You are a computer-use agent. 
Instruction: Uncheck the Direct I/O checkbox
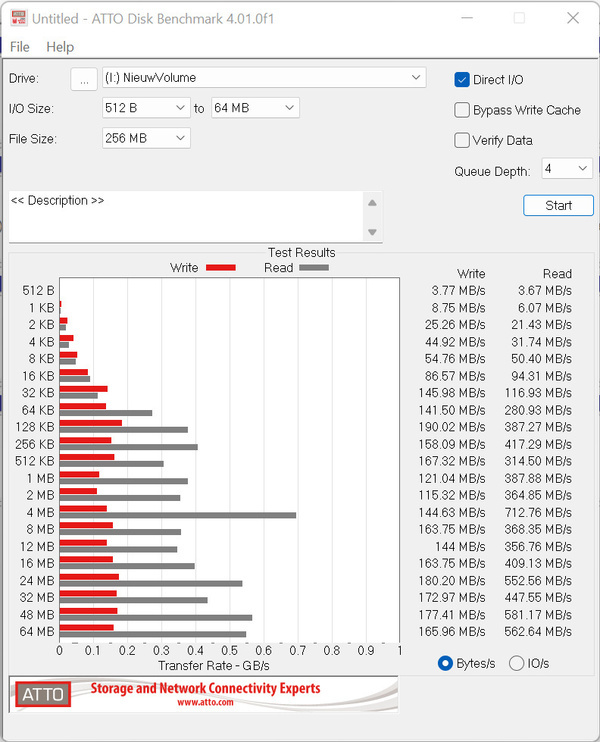point(462,80)
